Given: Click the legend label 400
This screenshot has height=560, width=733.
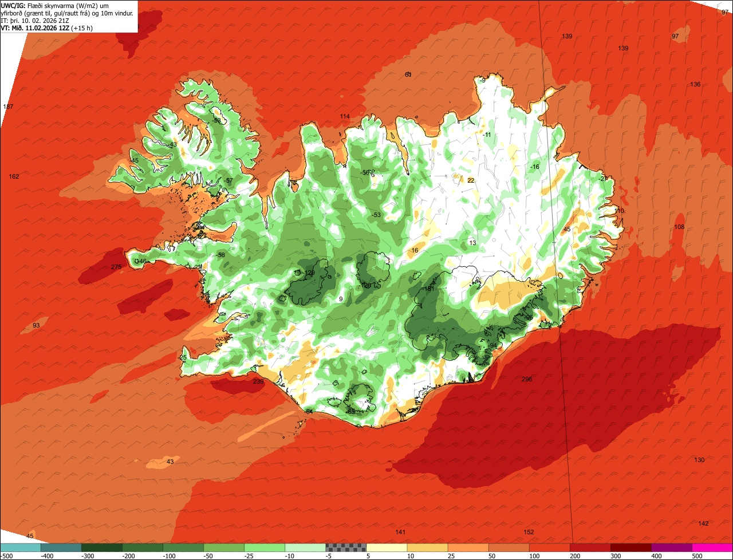Looking at the screenshot, I should [657, 556].
